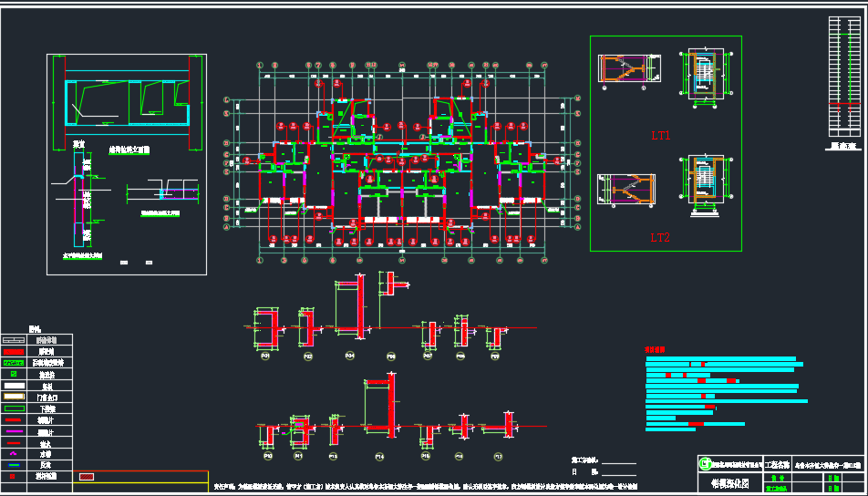Select the plain white filled legend swatch
Viewport: 868px width, 496px height.
click(x=14, y=386)
